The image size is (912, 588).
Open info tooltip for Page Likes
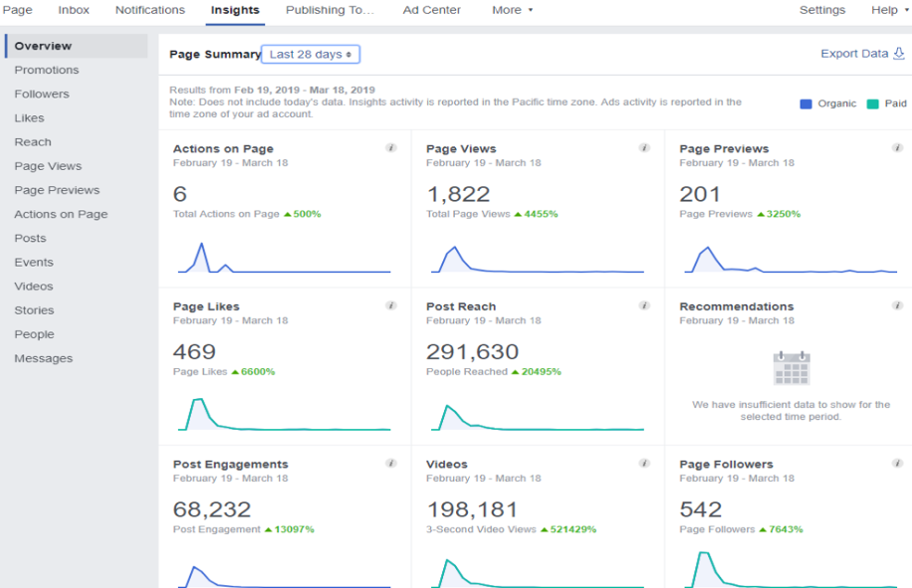[x=390, y=305]
